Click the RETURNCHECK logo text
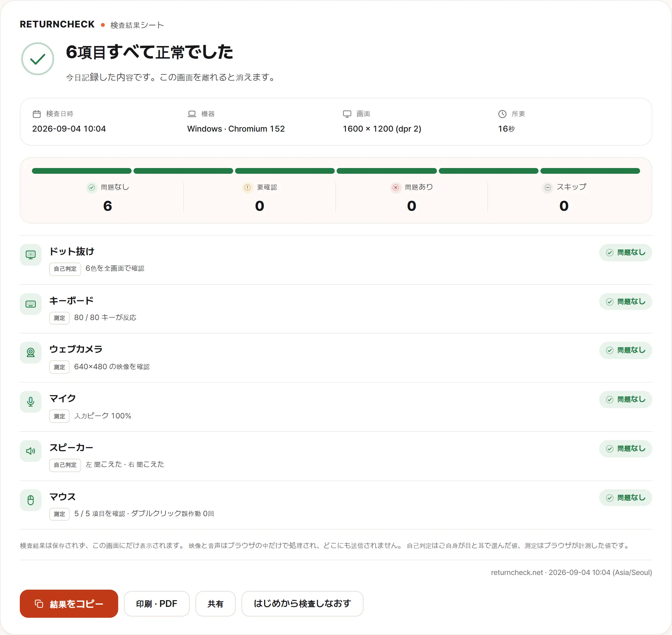 (57, 24)
